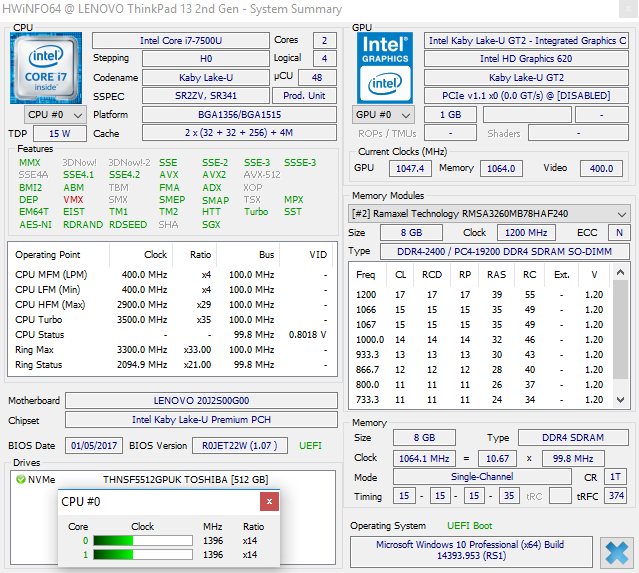Click the GPU memory 1 GB field
Screen dimensions: 639x573
[450, 115]
